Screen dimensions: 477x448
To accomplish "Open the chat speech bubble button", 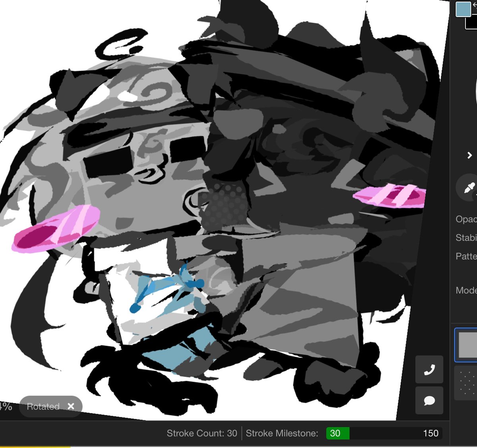I will (429, 400).
